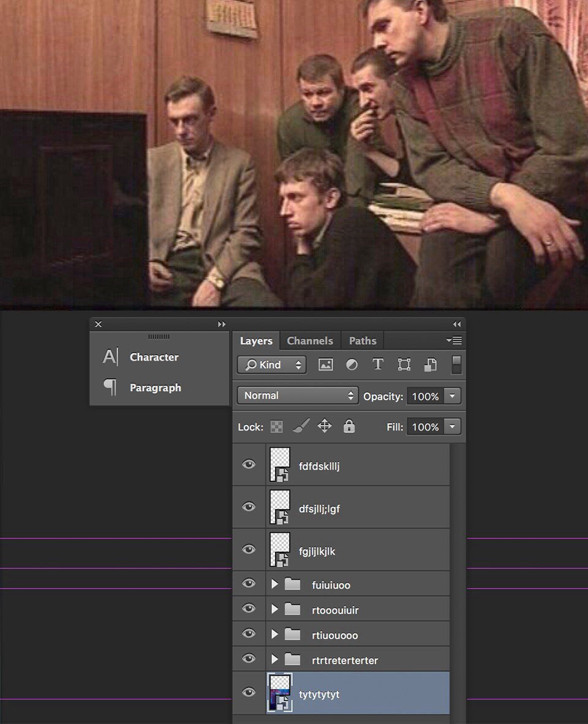Open the Normal blend mode dropdown
This screenshot has width=588, height=724.
tap(298, 396)
